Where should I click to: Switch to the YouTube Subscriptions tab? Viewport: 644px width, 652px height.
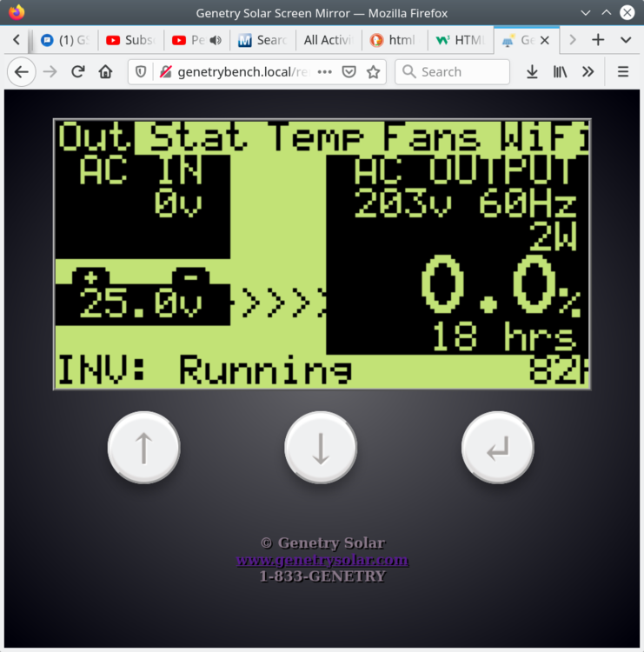pyautogui.click(x=130, y=40)
